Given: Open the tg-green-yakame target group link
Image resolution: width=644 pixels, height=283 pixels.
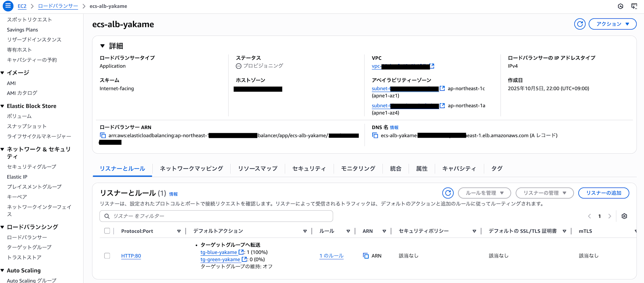Looking at the screenshot, I should click(x=220, y=260).
